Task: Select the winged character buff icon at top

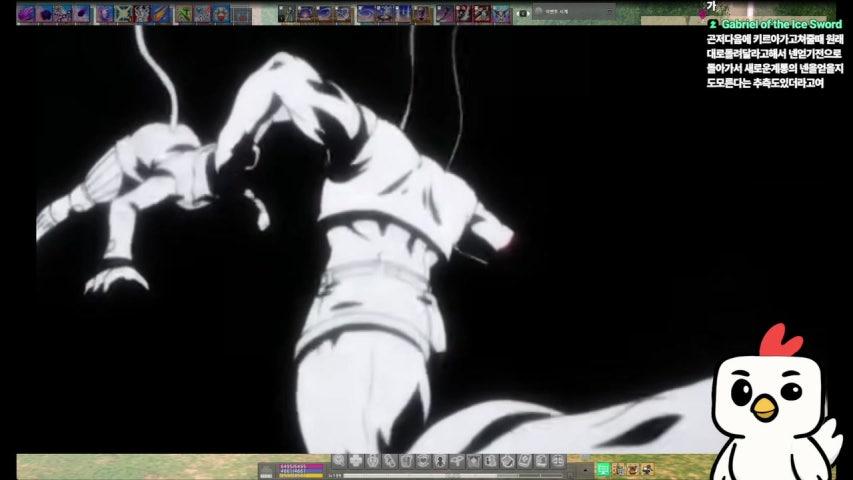Action: tap(502, 14)
